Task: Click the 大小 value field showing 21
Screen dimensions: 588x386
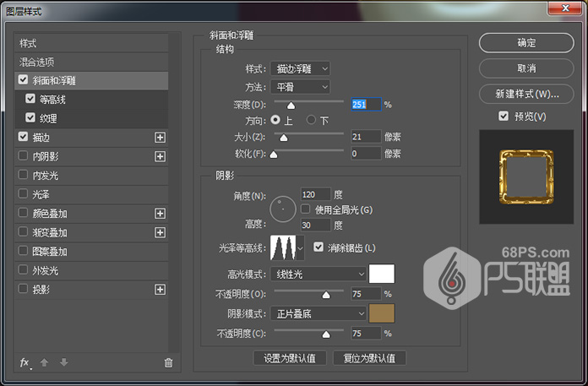Action: 366,137
